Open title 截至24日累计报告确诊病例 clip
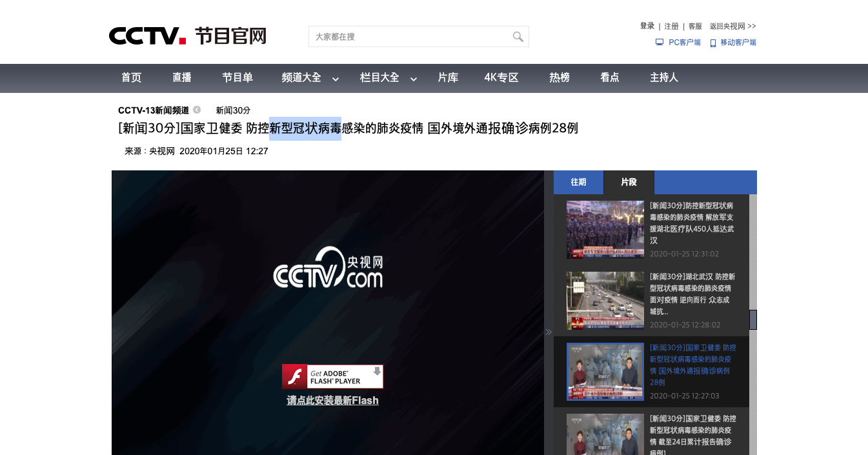 692,435
